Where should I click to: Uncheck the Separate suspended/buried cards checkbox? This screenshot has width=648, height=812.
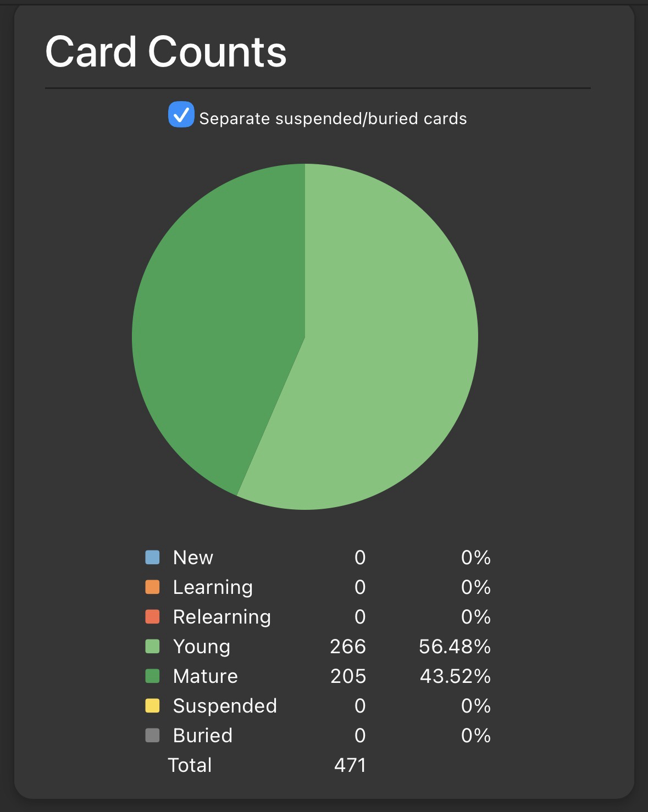point(181,115)
